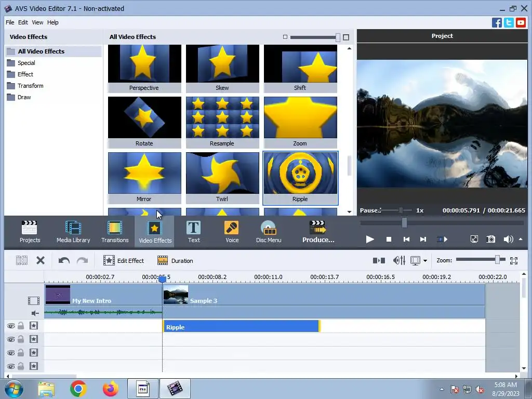Toggle visibility of the Ripple effect track
Viewport: 532px width, 399px height.
pos(11,326)
